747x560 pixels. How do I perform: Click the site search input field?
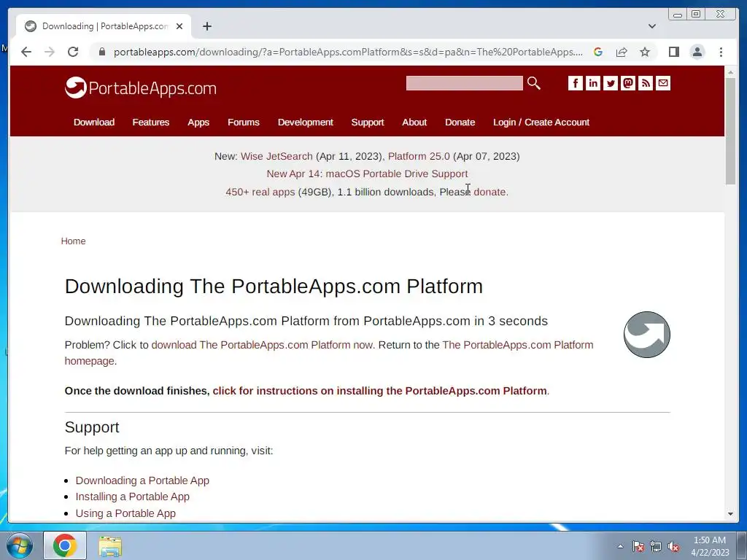(x=464, y=83)
